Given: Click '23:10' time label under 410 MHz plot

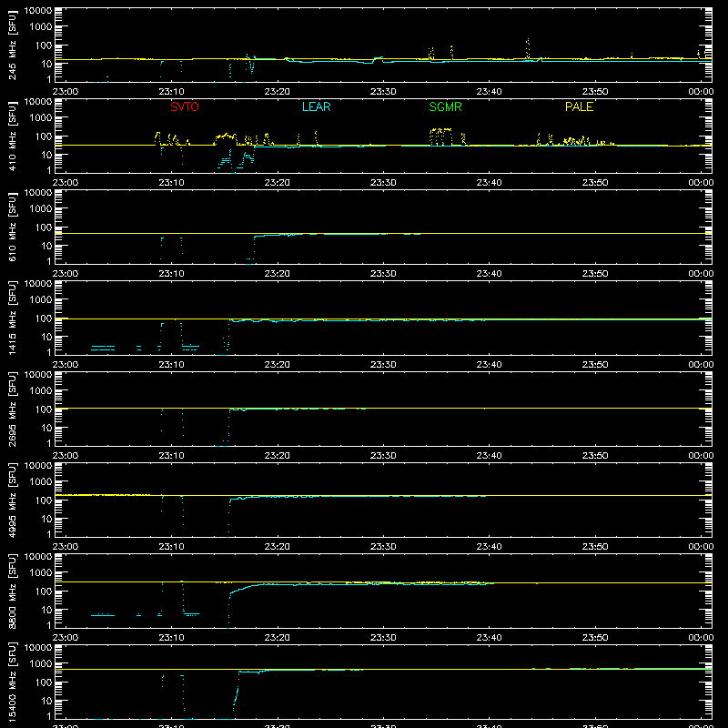Looking at the screenshot, I should [171, 183].
